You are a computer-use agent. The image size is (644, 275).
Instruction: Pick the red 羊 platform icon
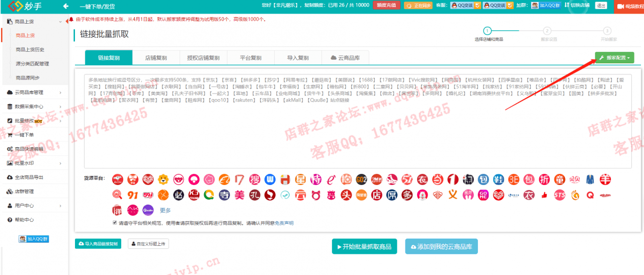coord(605,179)
